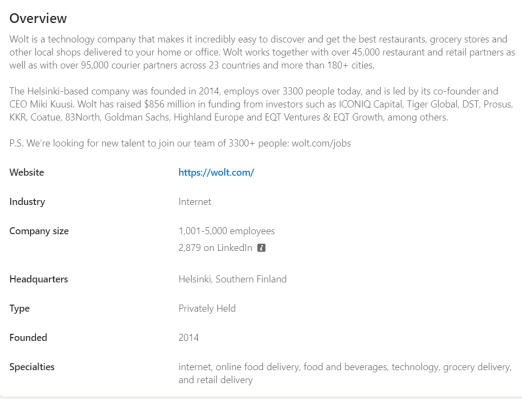Click the Website field label
The height and width of the screenshot is (399, 522).
[27, 172]
